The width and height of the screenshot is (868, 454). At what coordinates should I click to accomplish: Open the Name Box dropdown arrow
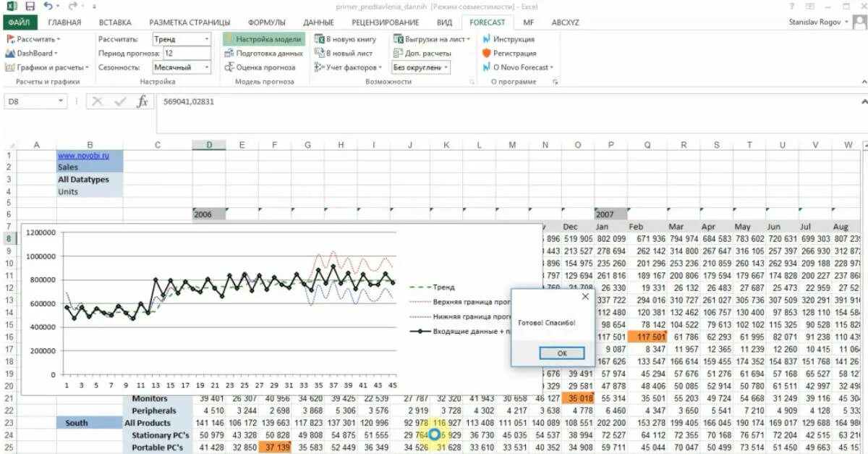point(60,102)
